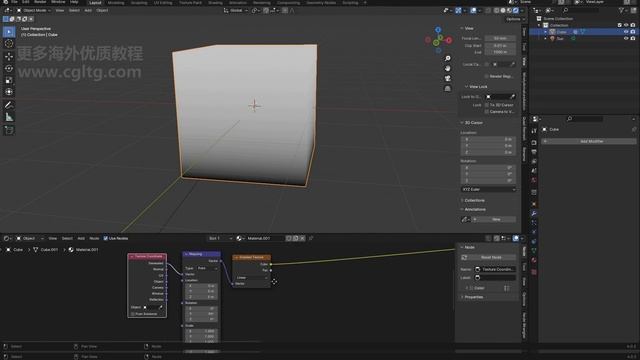Open the Slot 1 material slot dropdown

pos(220,238)
